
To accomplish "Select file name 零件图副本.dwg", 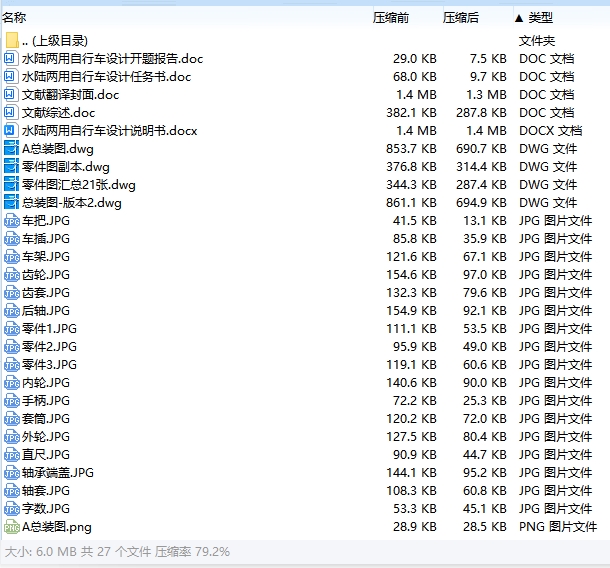I will click(x=66, y=167).
